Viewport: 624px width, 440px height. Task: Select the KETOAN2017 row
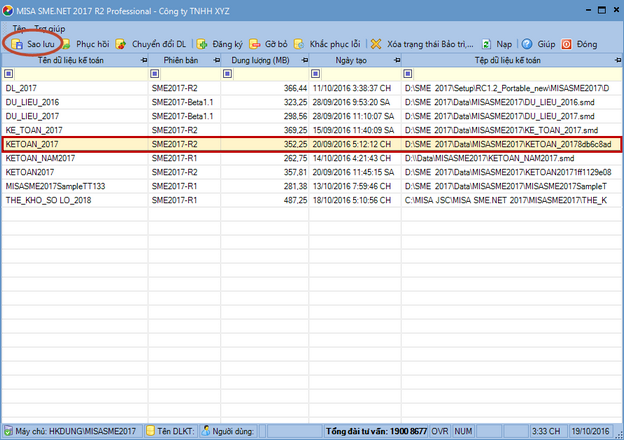(312, 172)
